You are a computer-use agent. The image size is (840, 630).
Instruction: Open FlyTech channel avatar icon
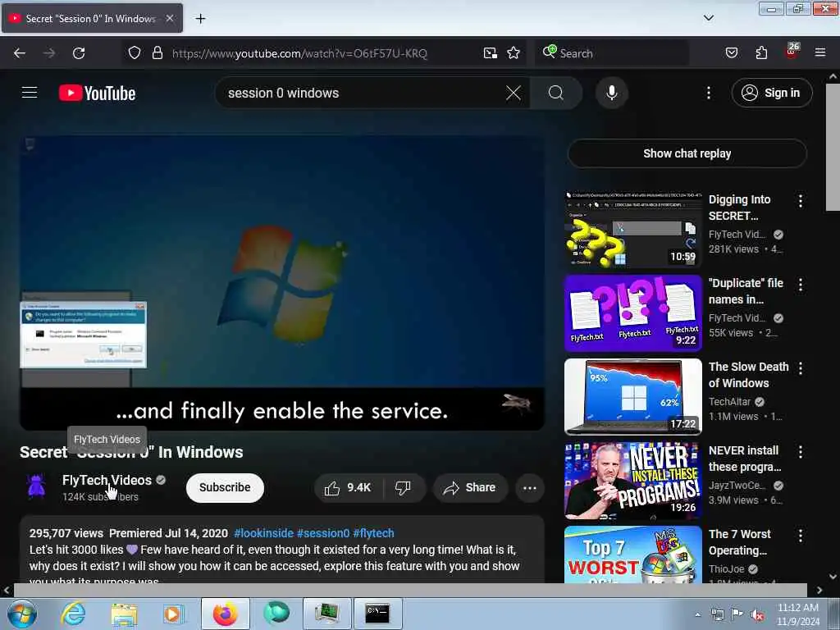point(36,486)
